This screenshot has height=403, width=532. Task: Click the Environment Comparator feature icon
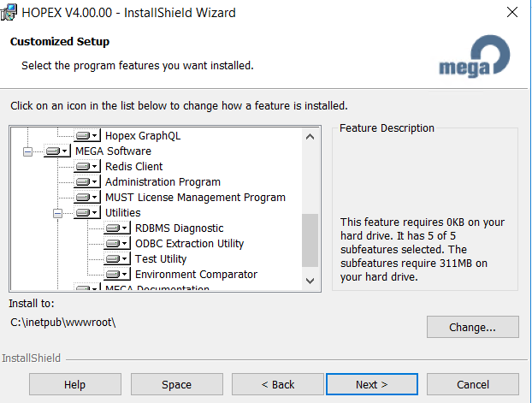pyautogui.click(x=116, y=275)
